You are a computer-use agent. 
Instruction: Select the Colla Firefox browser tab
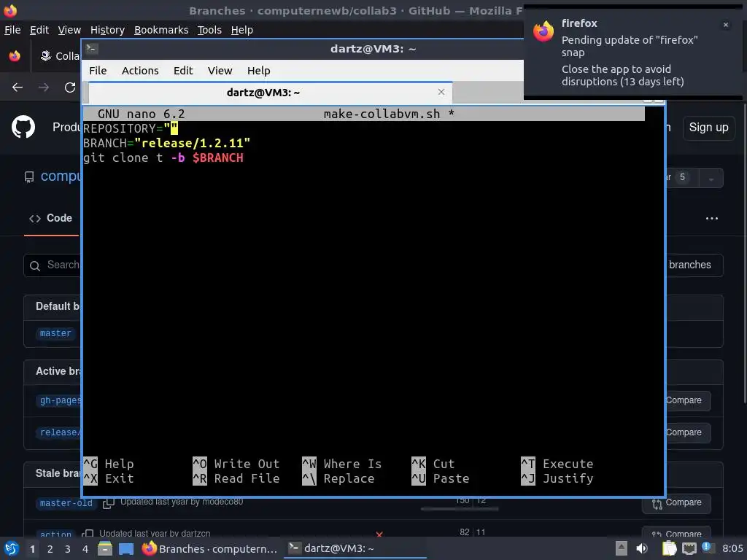(59, 56)
